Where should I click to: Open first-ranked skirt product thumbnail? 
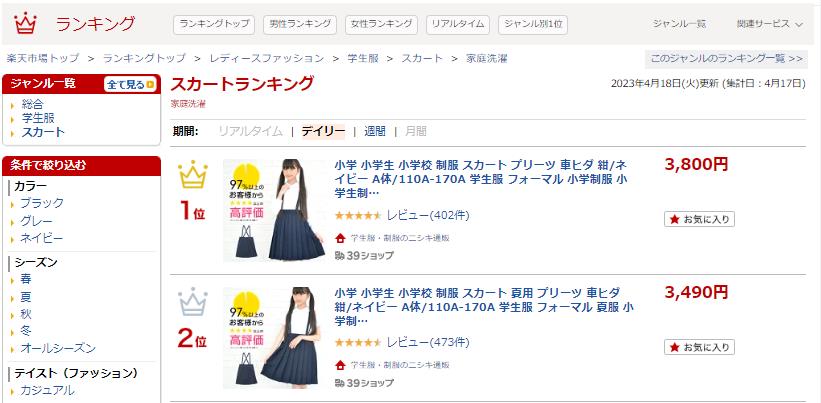click(x=275, y=210)
